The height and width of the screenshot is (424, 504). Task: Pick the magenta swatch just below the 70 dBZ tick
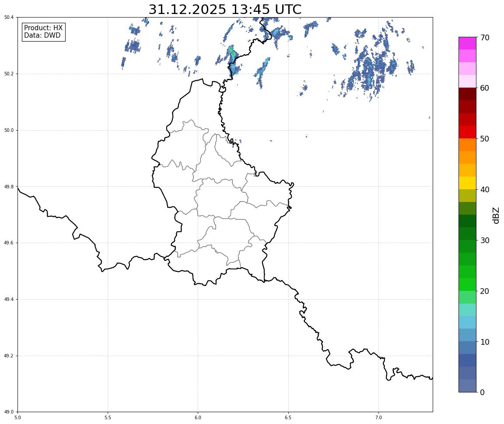(467, 43)
